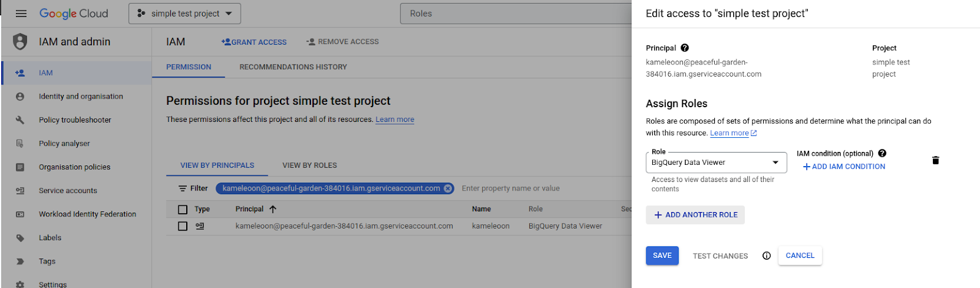This screenshot has height=288, width=980.
Task: Click the Principal help question mark icon
Action: 685,48
